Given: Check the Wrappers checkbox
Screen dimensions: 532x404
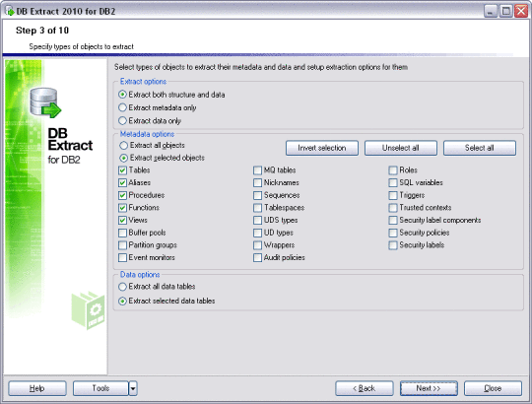Looking at the screenshot, I should (257, 245).
